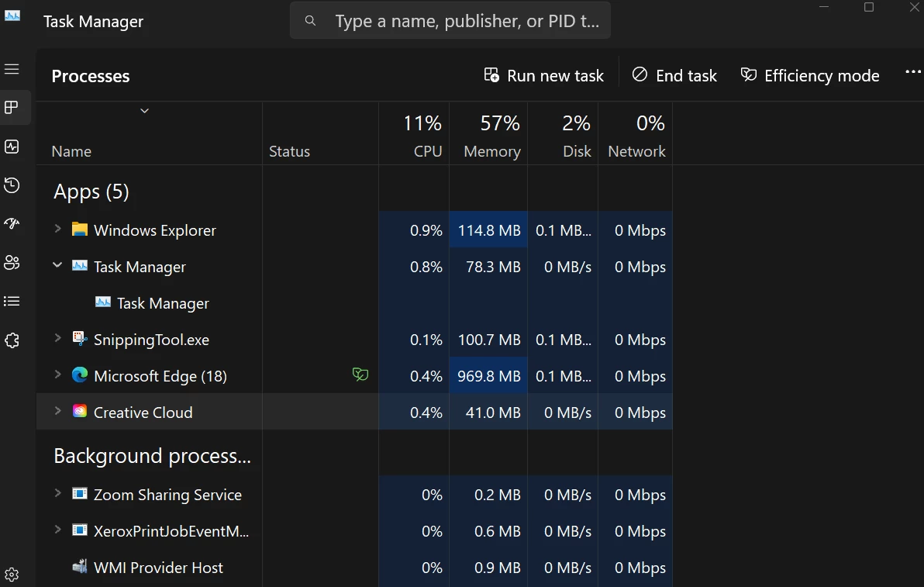
Task: Select the Zoom Sharing Service row
Action: (x=354, y=495)
